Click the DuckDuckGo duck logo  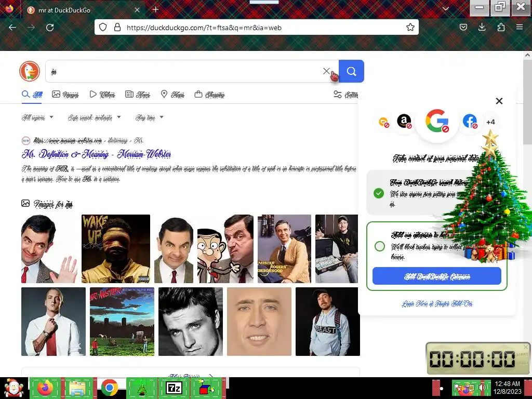point(30,71)
